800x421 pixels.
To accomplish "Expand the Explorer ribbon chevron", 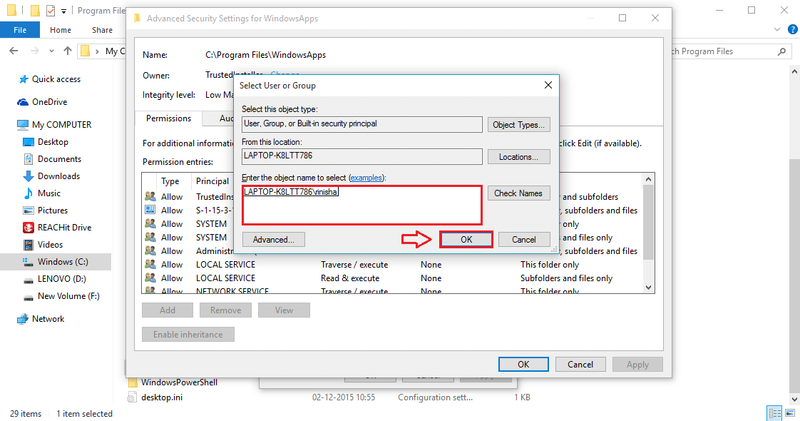I will pyautogui.click(x=777, y=30).
